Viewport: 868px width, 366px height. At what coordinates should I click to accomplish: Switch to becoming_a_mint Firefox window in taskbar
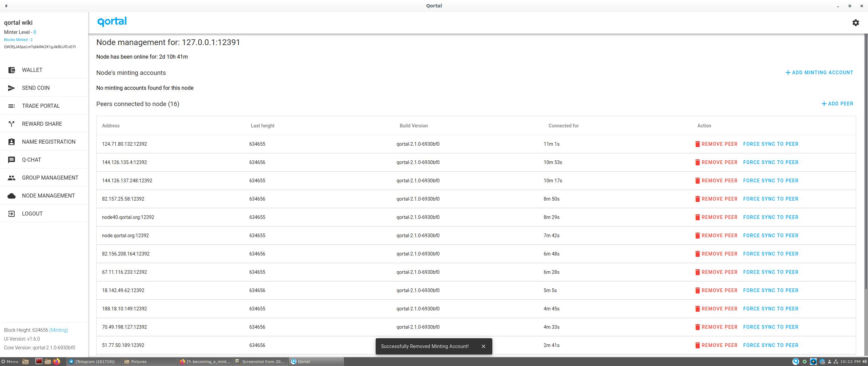point(205,362)
